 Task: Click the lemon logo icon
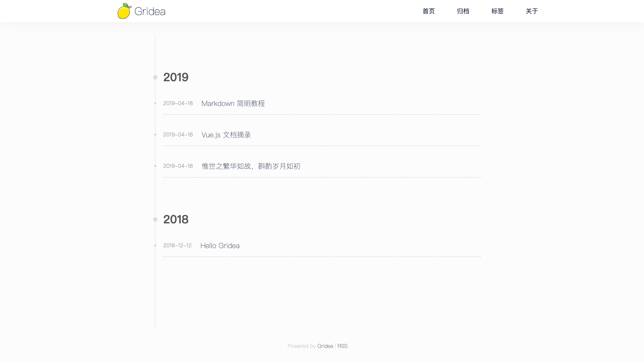click(124, 11)
